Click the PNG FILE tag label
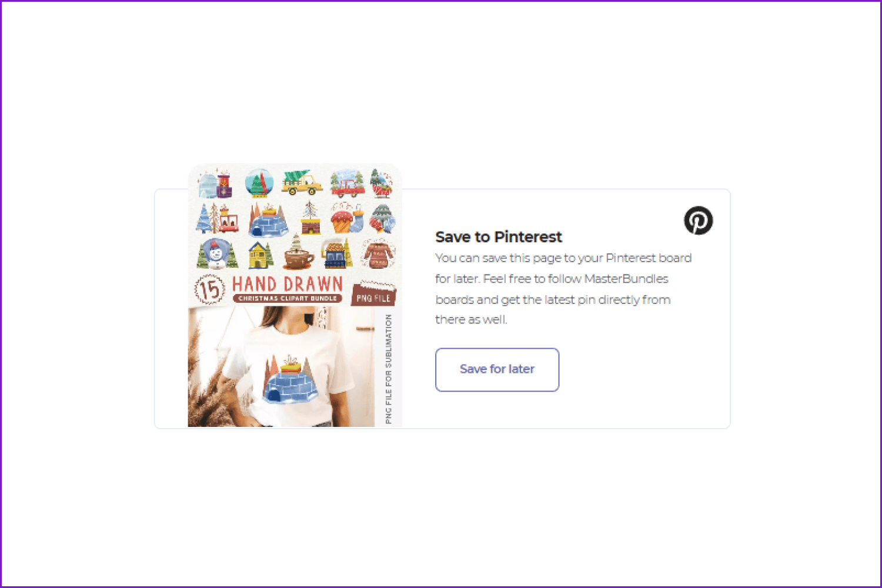 point(373,295)
